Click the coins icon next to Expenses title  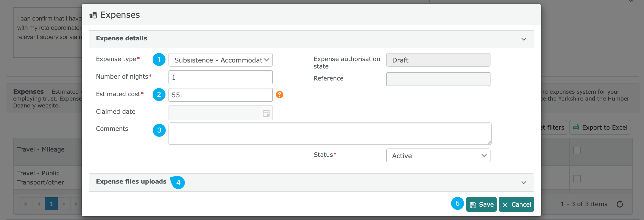tap(93, 15)
